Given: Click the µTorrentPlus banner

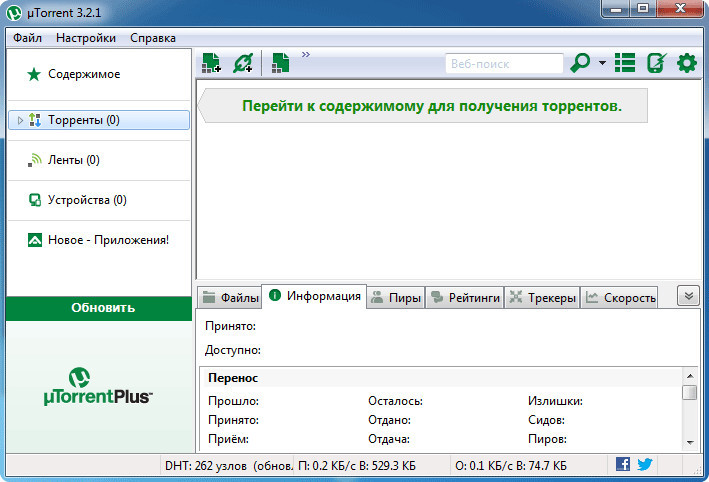Looking at the screenshot, I should coord(99,387).
